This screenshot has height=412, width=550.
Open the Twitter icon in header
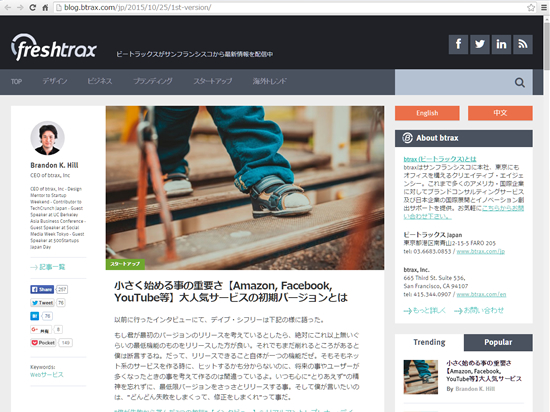(480, 44)
